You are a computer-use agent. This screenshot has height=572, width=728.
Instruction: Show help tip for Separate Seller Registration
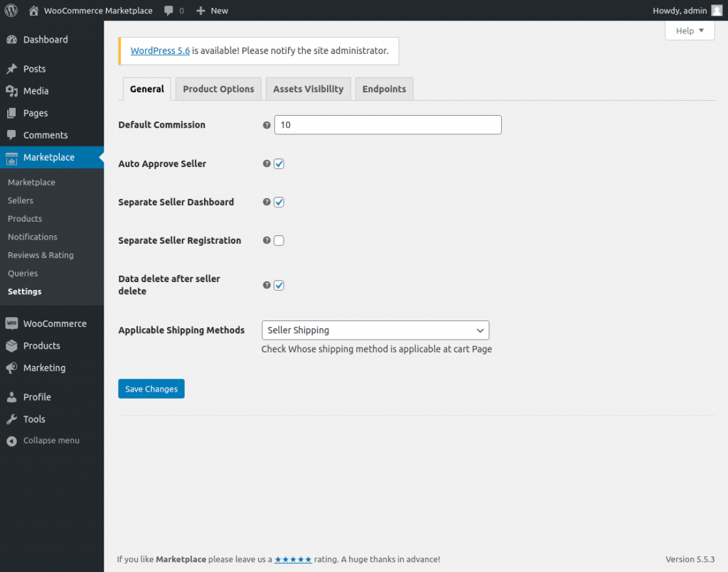tap(267, 240)
